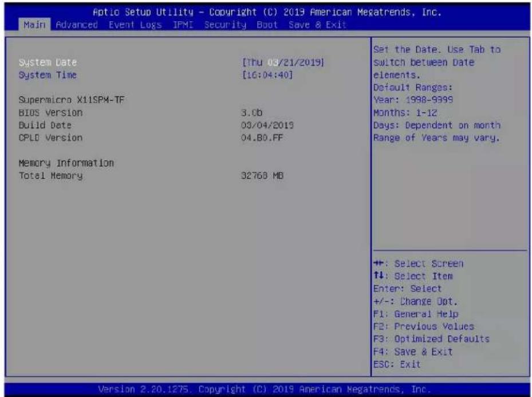Click the F4: Save & Exit hint
The image size is (532, 397).
pos(413,352)
